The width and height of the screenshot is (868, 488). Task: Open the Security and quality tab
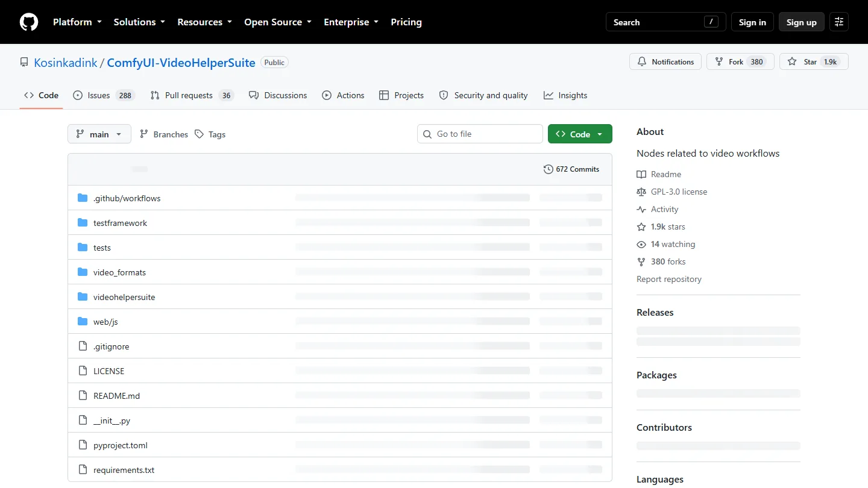tap(483, 95)
